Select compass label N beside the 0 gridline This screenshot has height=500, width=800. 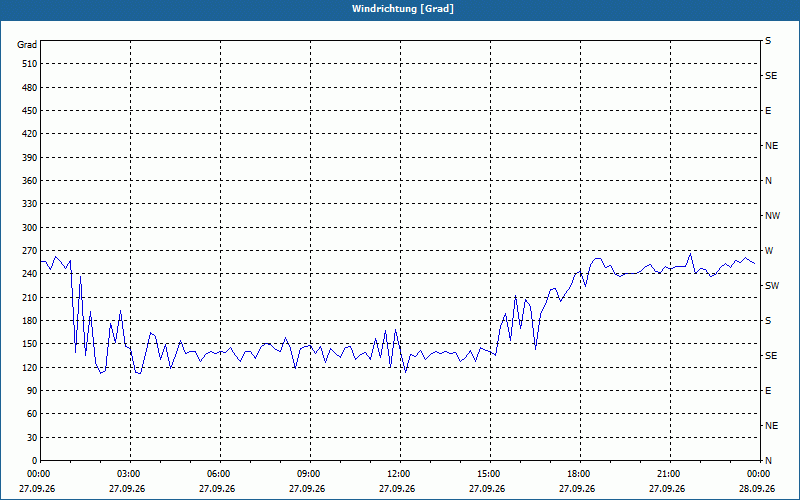click(x=768, y=461)
